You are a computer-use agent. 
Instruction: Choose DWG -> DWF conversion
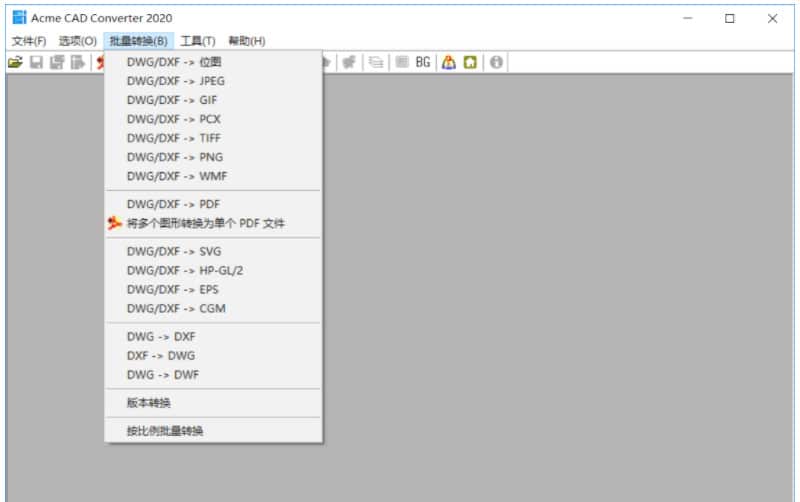tap(213, 374)
